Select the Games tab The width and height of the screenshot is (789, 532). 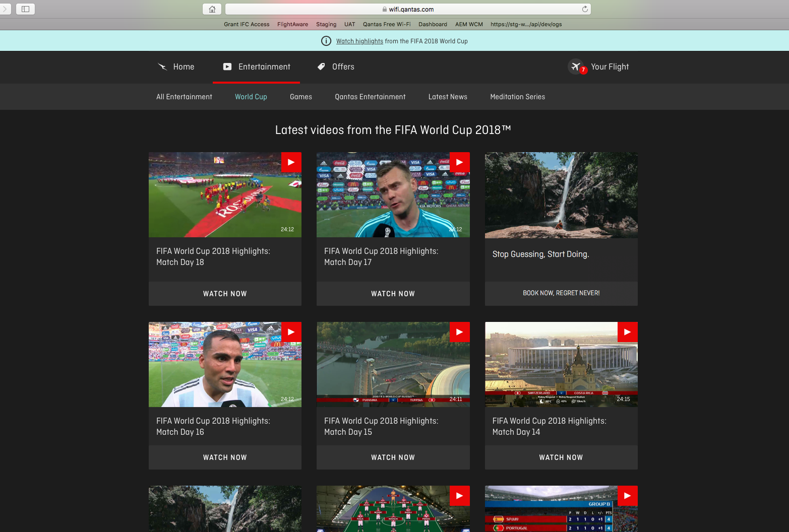click(x=301, y=97)
